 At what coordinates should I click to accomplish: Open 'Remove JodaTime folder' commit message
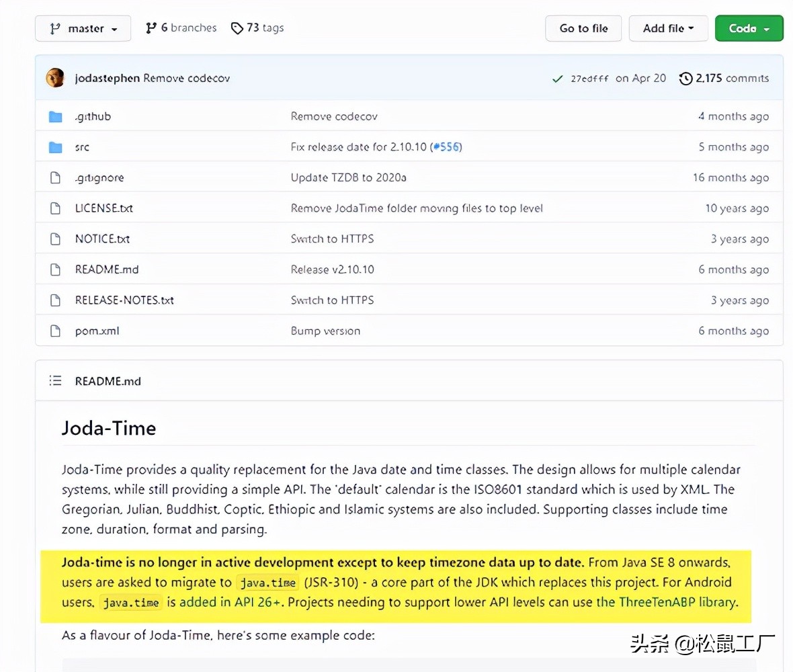coord(417,208)
